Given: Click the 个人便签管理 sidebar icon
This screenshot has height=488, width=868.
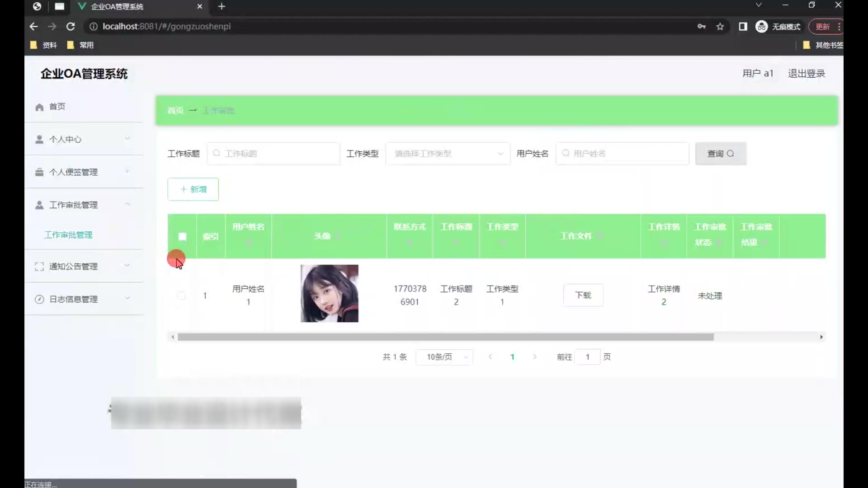Looking at the screenshot, I should tap(39, 172).
